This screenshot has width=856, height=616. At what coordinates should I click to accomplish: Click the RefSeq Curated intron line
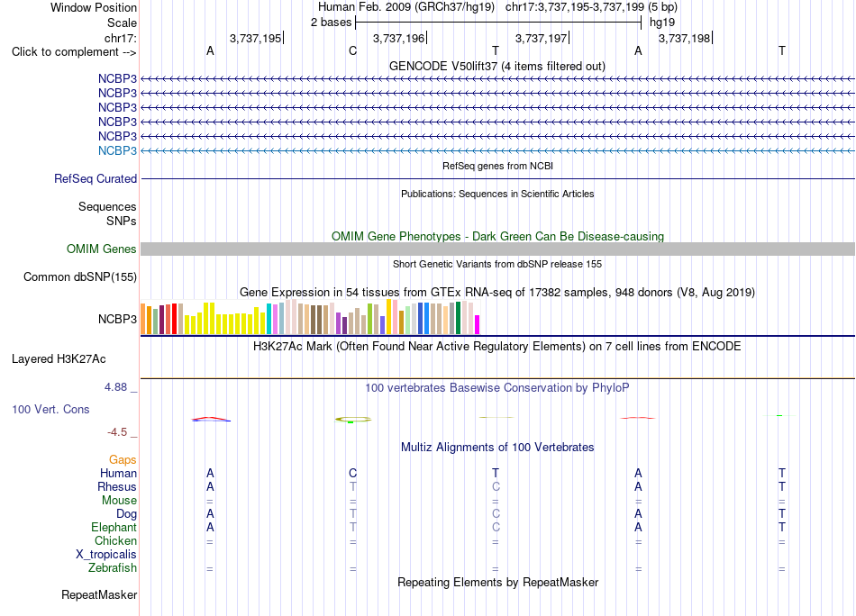497,178
